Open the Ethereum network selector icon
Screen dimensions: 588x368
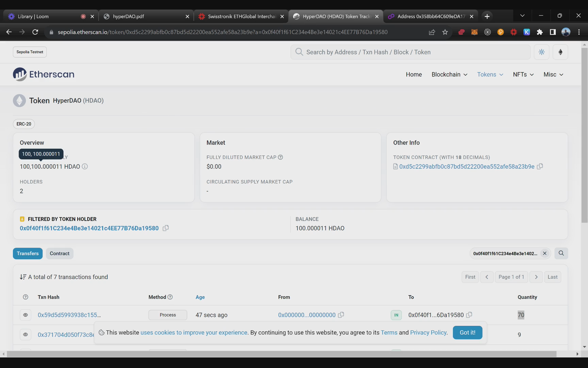click(x=560, y=52)
